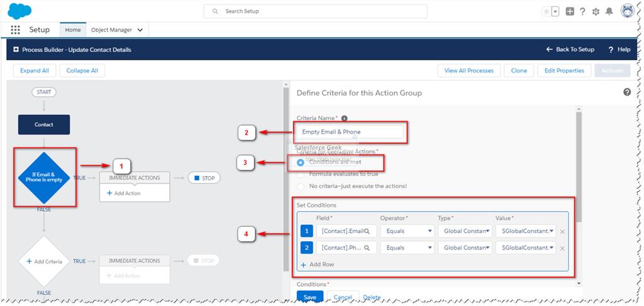Click the Criteria Name info icon
Screen dimensions: 644x306
coord(344,118)
